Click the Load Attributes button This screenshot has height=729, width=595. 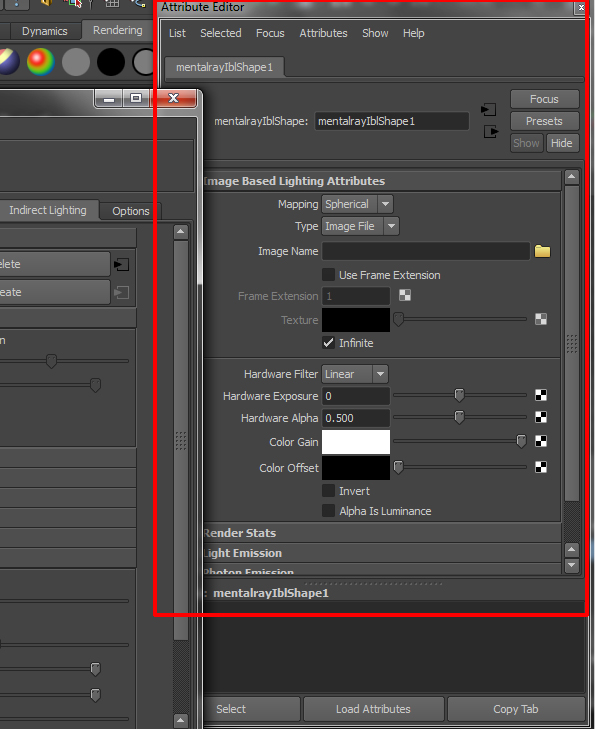(x=373, y=709)
